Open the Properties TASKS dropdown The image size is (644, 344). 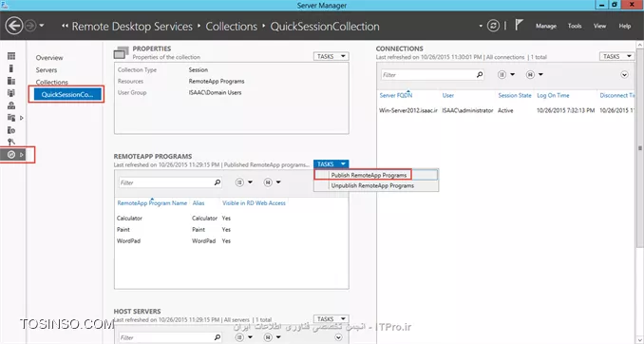click(x=331, y=56)
